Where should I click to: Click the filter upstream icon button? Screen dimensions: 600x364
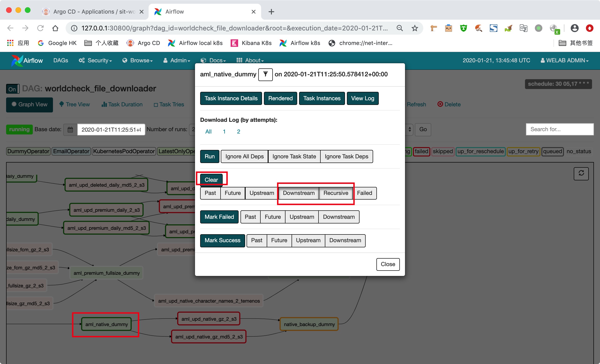point(265,74)
